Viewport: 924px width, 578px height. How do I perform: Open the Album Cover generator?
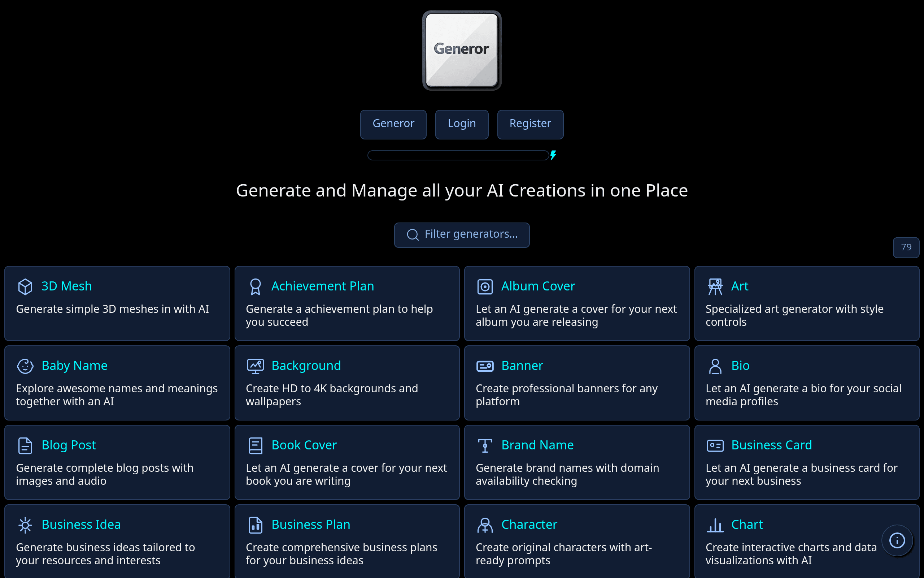[538, 286]
